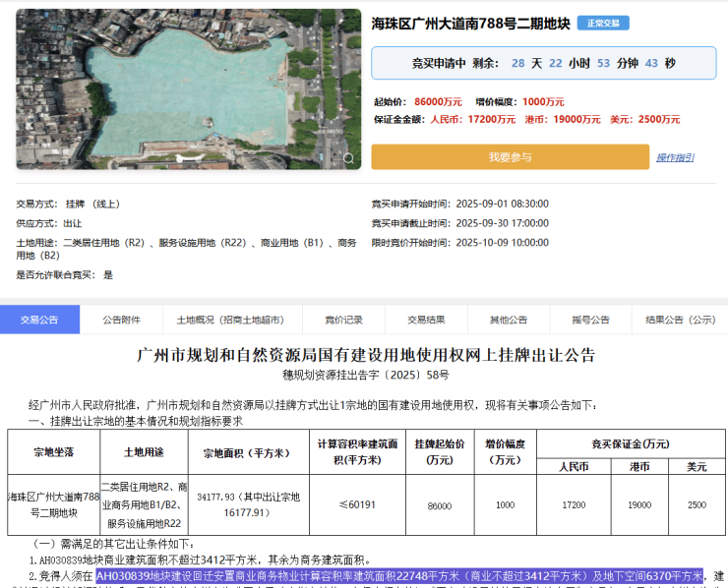Open the 其他公告 tab

click(509, 320)
